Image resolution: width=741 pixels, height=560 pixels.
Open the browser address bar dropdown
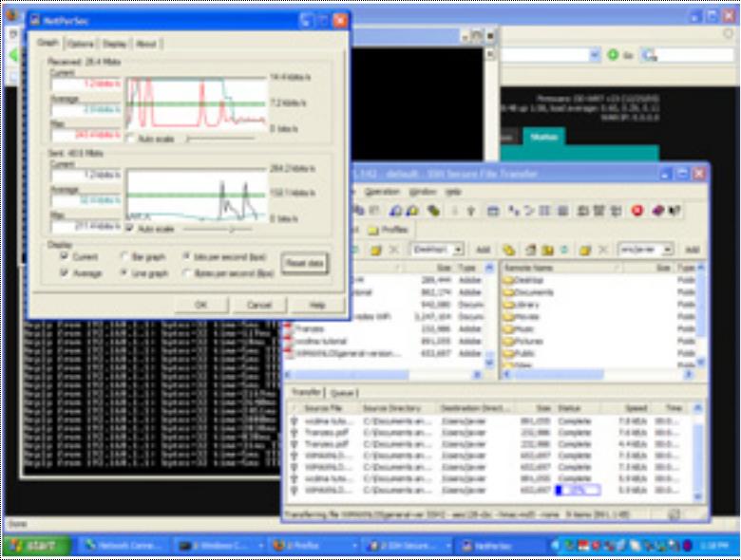[x=595, y=55]
